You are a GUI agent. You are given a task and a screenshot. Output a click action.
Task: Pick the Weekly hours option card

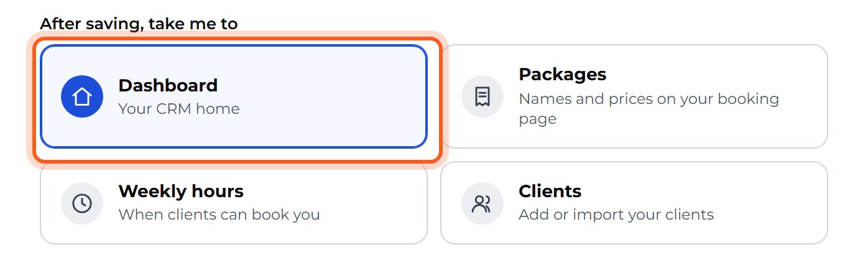(x=234, y=203)
